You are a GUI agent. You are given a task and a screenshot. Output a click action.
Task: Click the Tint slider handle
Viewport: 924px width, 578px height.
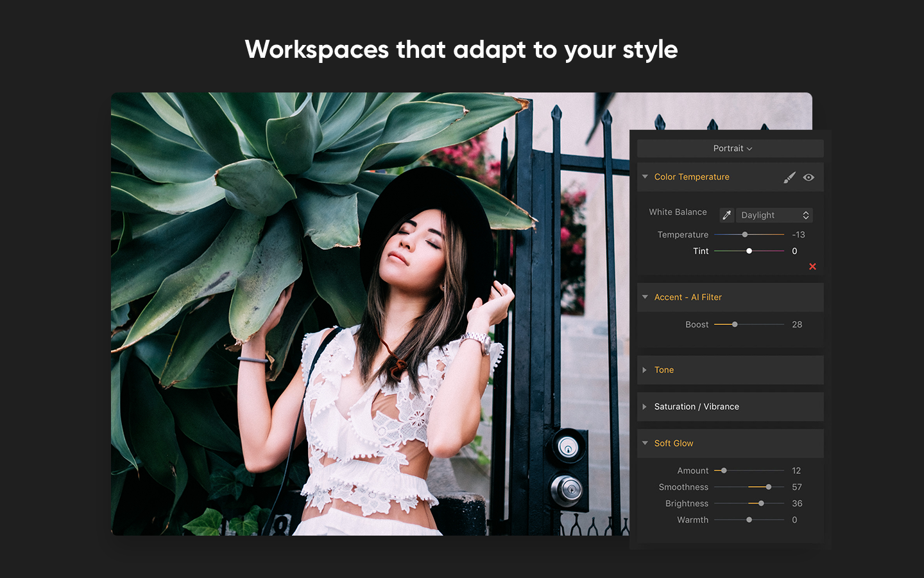(749, 251)
